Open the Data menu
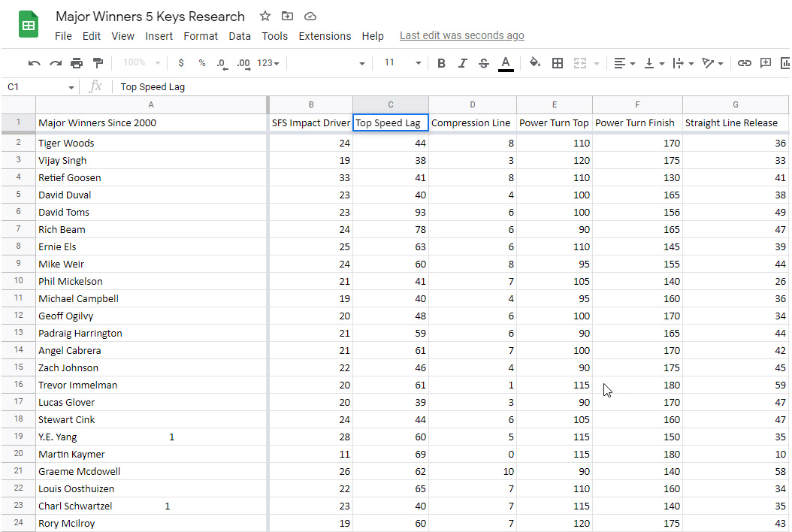This screenshot has height=532, width=792. pos(240,35)
